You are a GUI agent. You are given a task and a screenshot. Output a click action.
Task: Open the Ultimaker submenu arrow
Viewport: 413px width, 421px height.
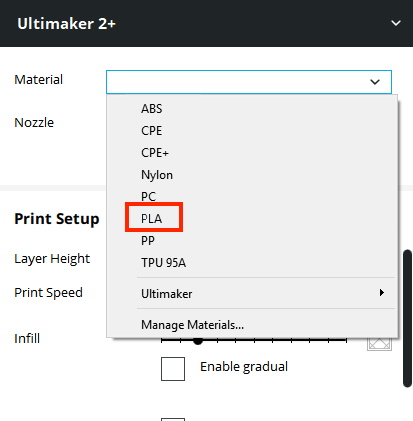pos(382,293)
